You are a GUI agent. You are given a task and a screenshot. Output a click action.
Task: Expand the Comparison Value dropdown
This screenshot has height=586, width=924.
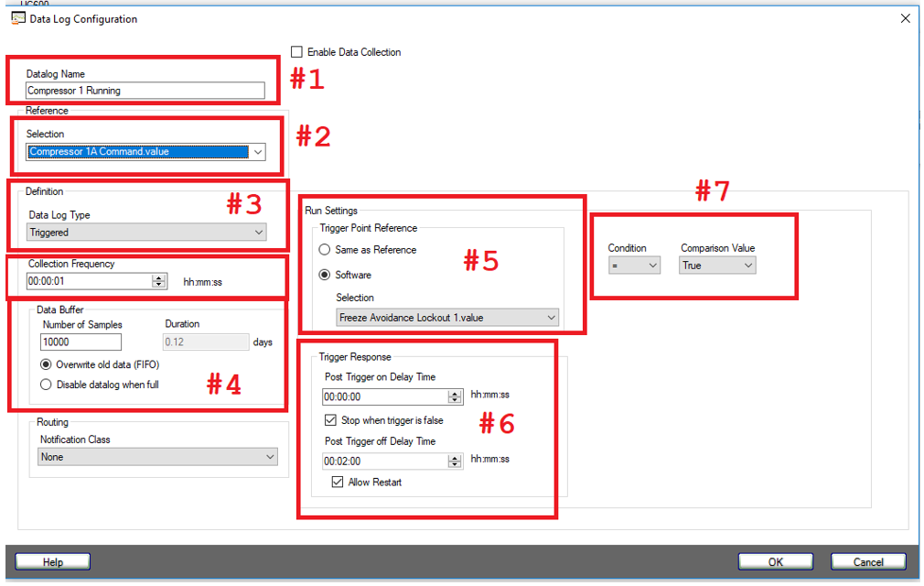(717, 266)
